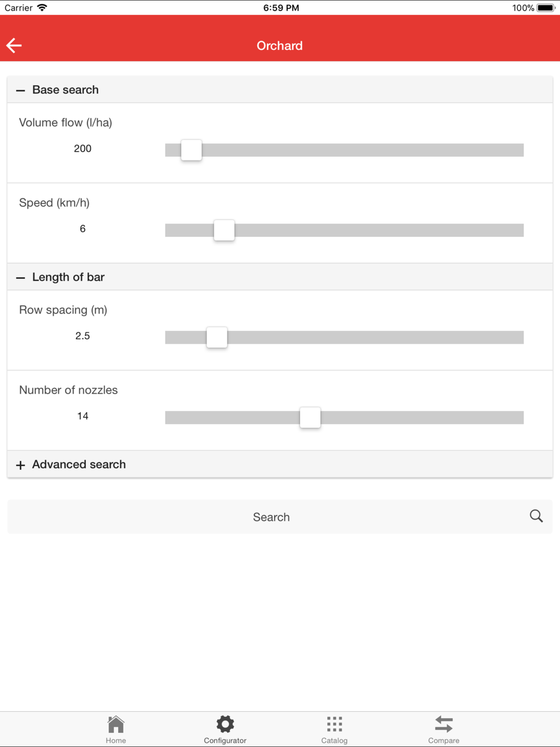Click the Volume flow slider handle
560x747 pixels.
[x=191, y=150]
